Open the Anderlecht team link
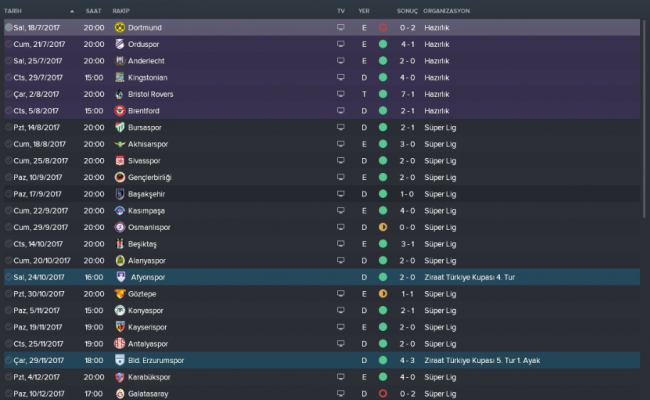The image size is (650, 400). click(x=148, y=60)
